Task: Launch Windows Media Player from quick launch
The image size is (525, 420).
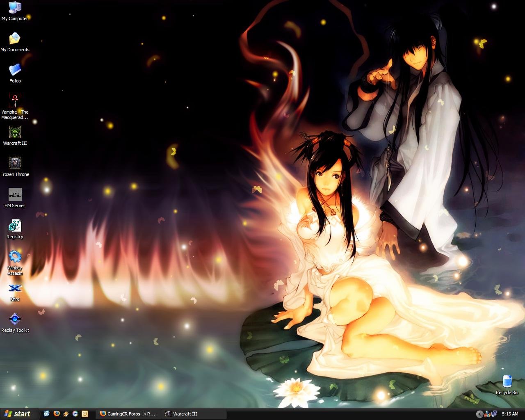Action: click(75, 414)
